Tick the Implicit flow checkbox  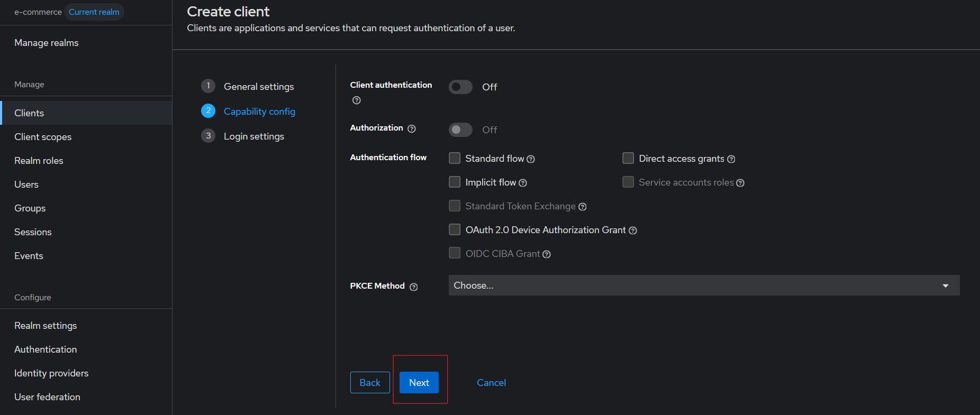[455, 182]
